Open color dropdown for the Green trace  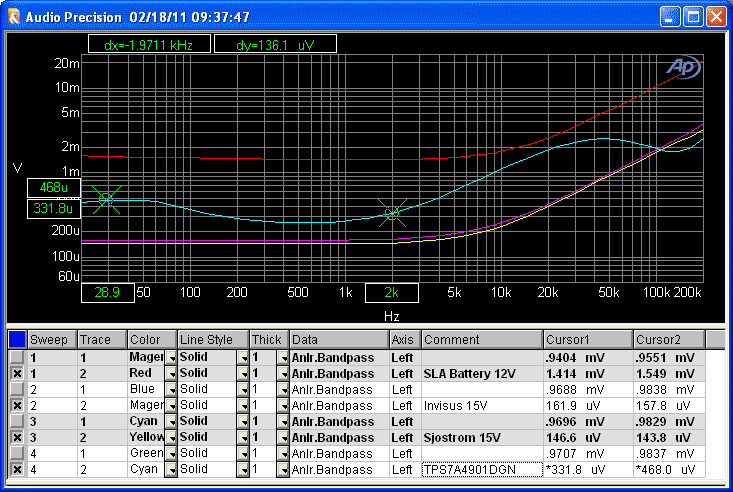click(x=171, y=453)
